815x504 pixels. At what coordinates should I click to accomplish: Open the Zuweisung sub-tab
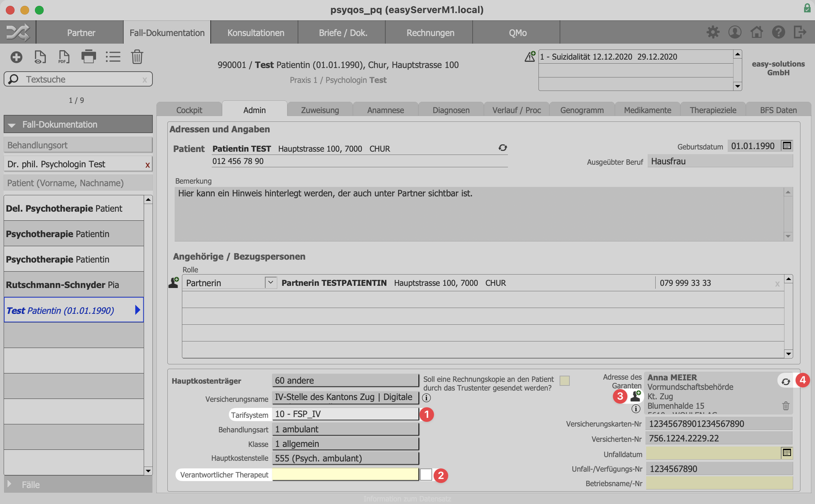(x=320, y=110)
